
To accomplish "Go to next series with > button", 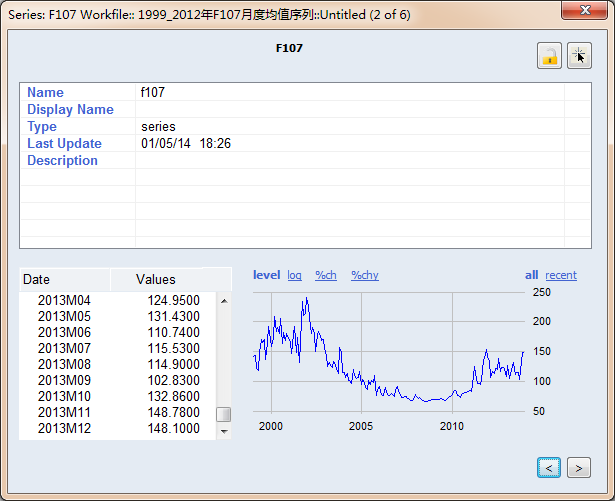I will click(x=579, y=468).
